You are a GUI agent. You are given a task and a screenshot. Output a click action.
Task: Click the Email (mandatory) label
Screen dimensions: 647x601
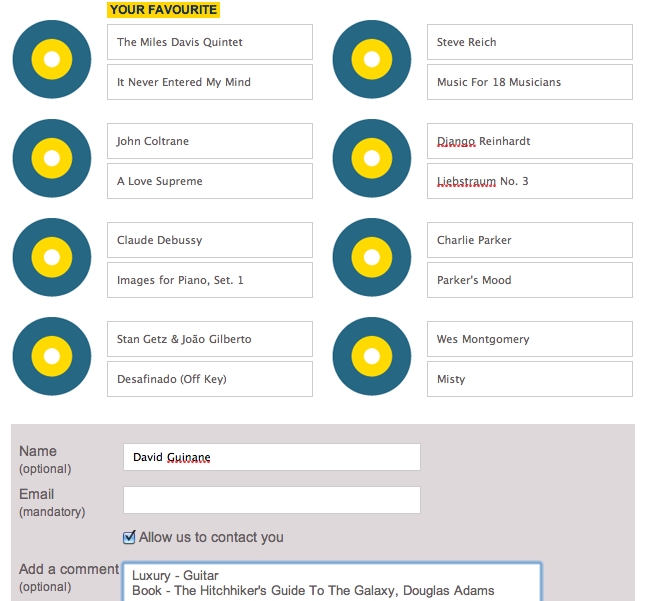[52, 502]
